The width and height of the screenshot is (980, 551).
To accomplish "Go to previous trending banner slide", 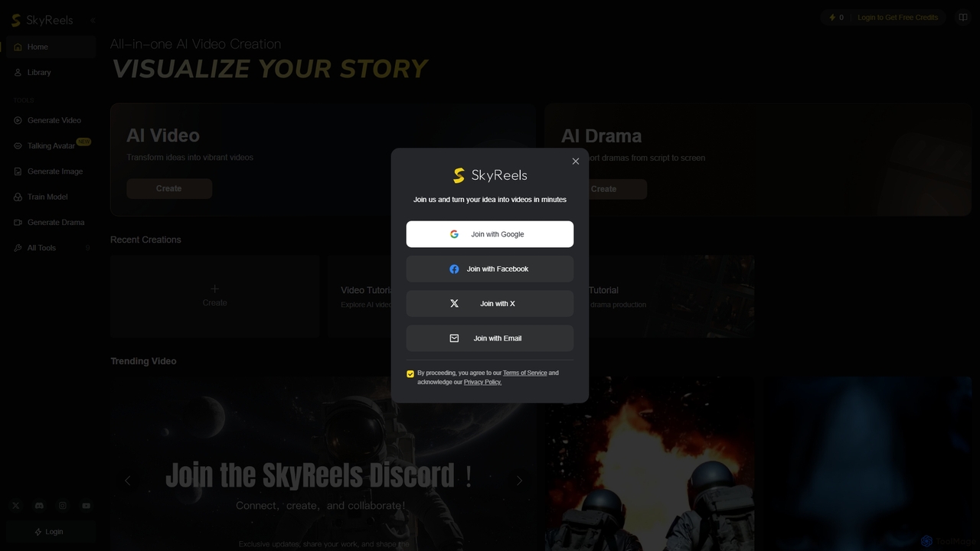I will click(128, 481).
